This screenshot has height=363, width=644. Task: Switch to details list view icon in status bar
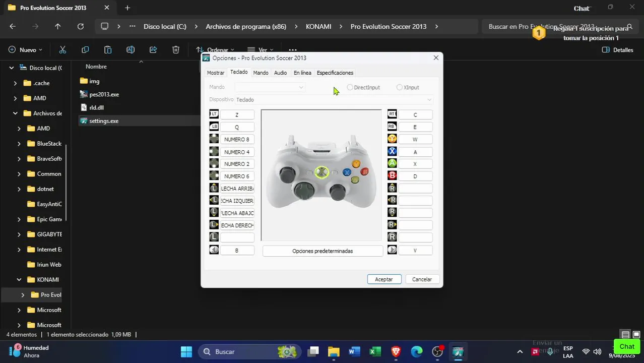[625, 335]
